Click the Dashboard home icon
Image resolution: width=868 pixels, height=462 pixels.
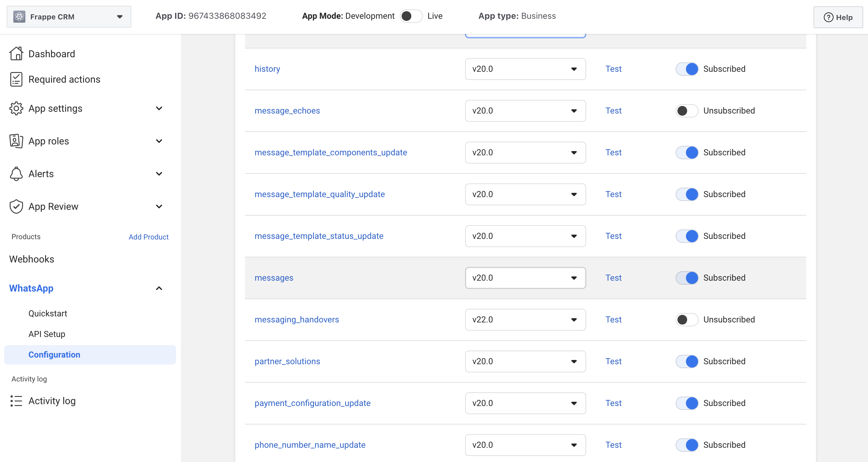[x=16, y=54]
